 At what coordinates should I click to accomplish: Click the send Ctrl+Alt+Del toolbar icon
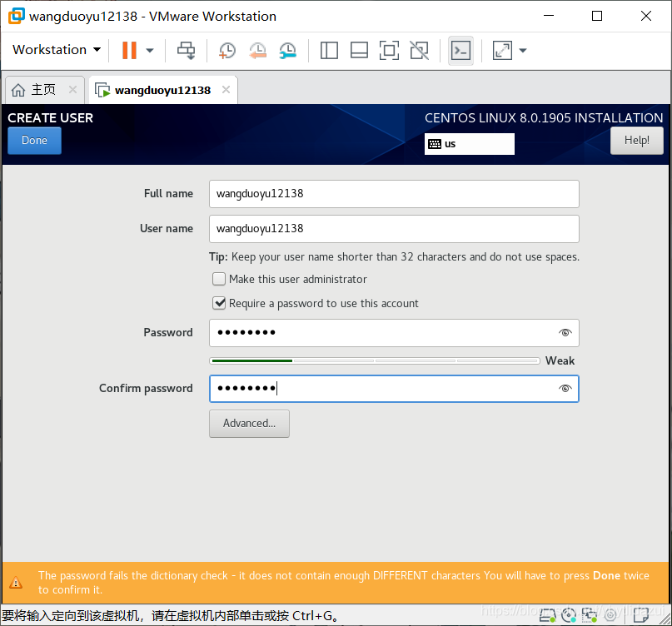point(186,50)
